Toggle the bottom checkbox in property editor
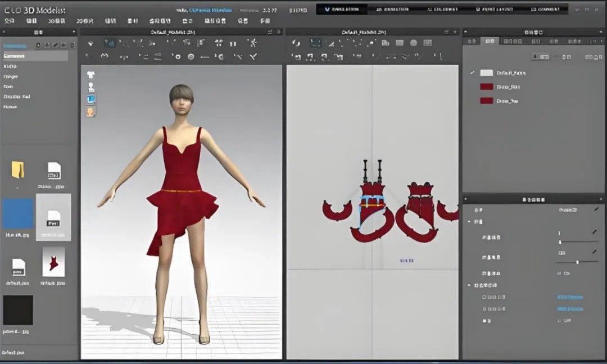 pos(559,321)
